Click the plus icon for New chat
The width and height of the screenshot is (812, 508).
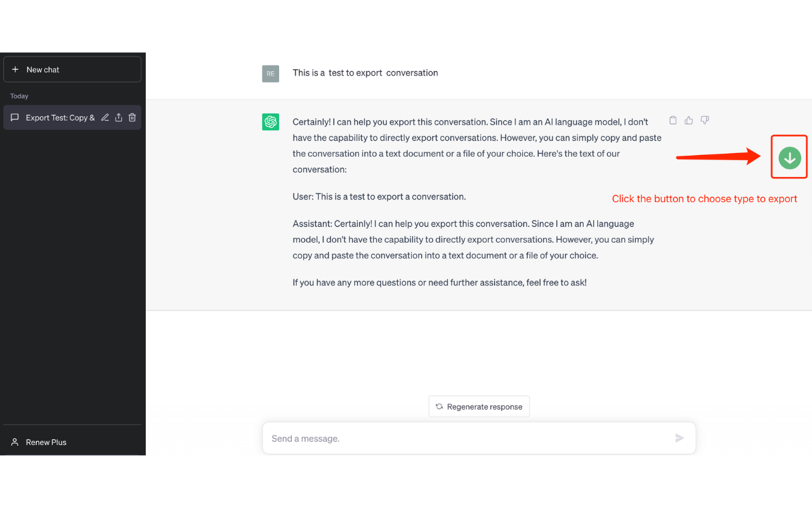[15, 69]
